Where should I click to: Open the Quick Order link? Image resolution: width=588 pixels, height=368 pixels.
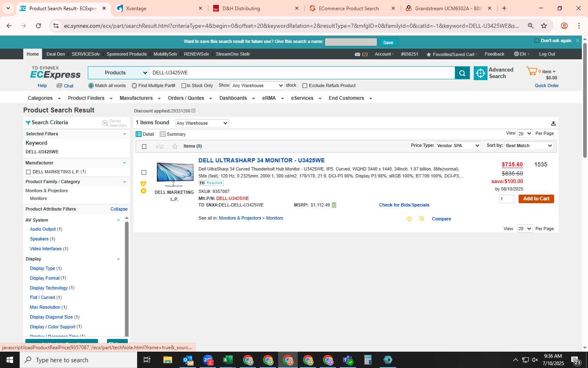click(547, 86)
